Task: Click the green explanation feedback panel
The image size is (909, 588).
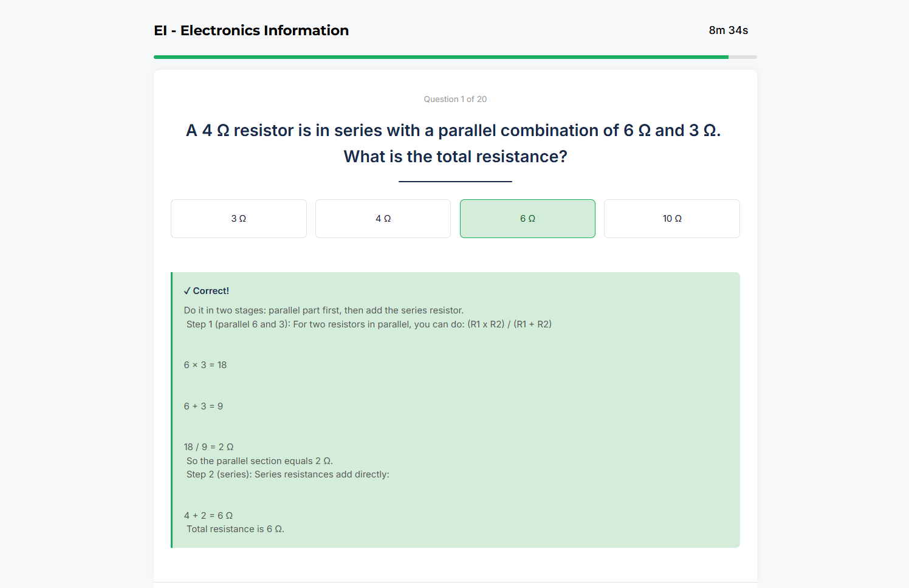Action: point(455,409)
